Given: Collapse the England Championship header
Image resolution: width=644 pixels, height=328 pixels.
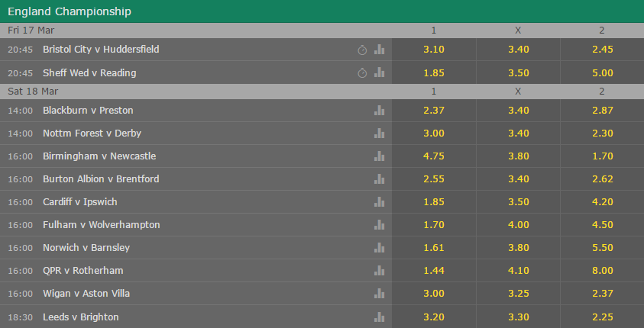Looking at the screenshot, I should [322, 11].
